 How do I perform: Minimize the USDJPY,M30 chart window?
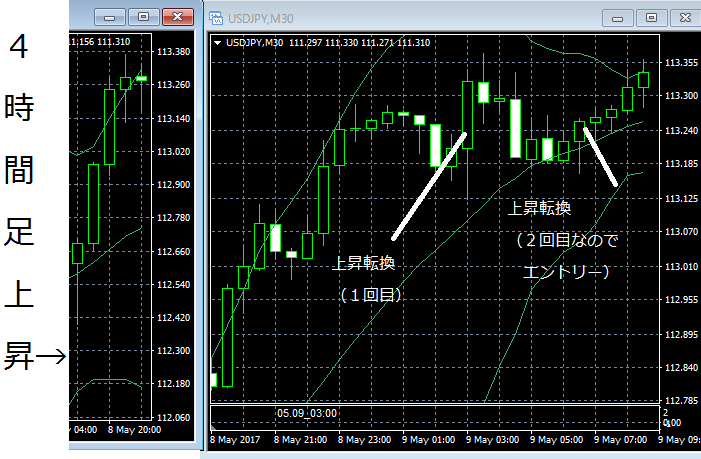[x=617, y=18]
